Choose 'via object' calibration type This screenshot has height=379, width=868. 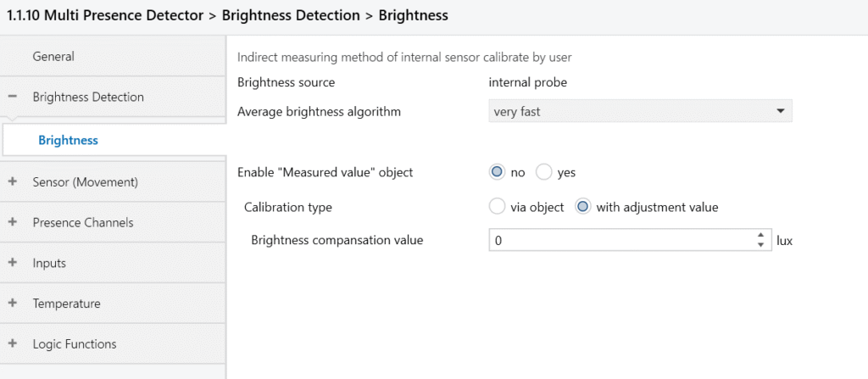[x=497, y=207]
